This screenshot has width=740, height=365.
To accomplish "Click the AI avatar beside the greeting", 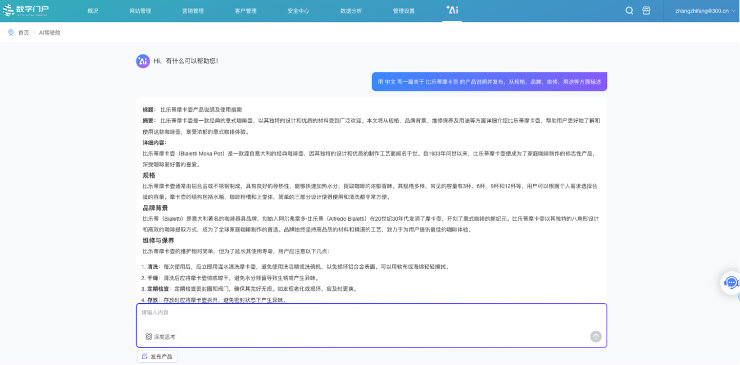I will pyautogui.click(x=143, y=61).
